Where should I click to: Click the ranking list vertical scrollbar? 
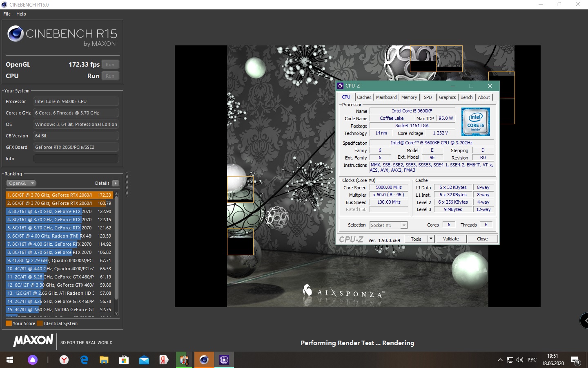116,249
